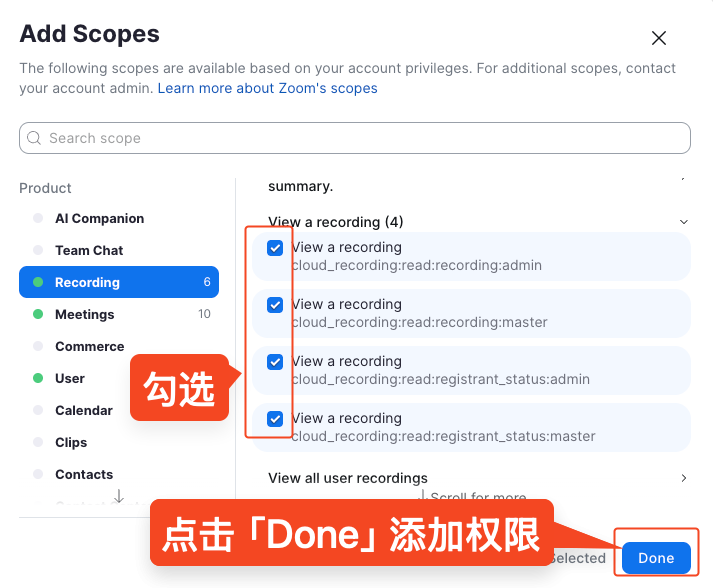The width and height of the screenshot is (713, 588).
Task: Select Calendar product
Action: [x=84, y=410]
